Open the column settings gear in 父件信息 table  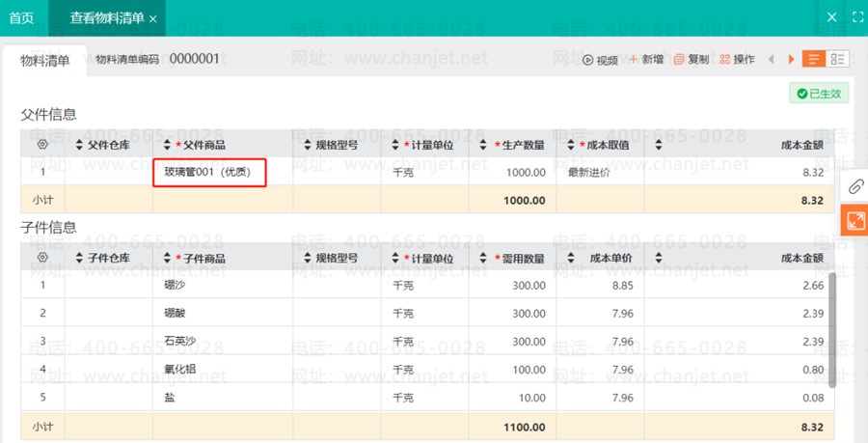42,145
